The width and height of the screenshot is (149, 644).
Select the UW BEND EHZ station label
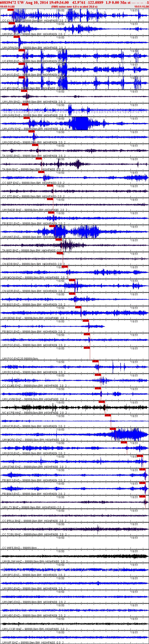click(35, 318)
